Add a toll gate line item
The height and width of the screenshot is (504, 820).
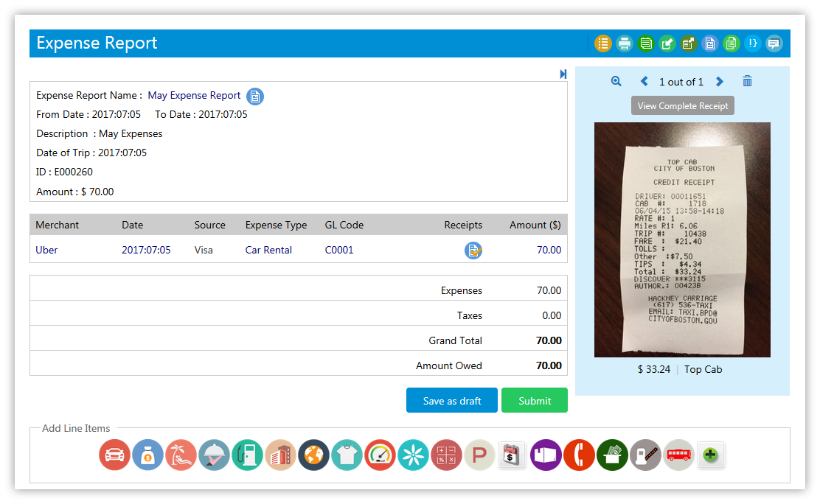[645, 455]
